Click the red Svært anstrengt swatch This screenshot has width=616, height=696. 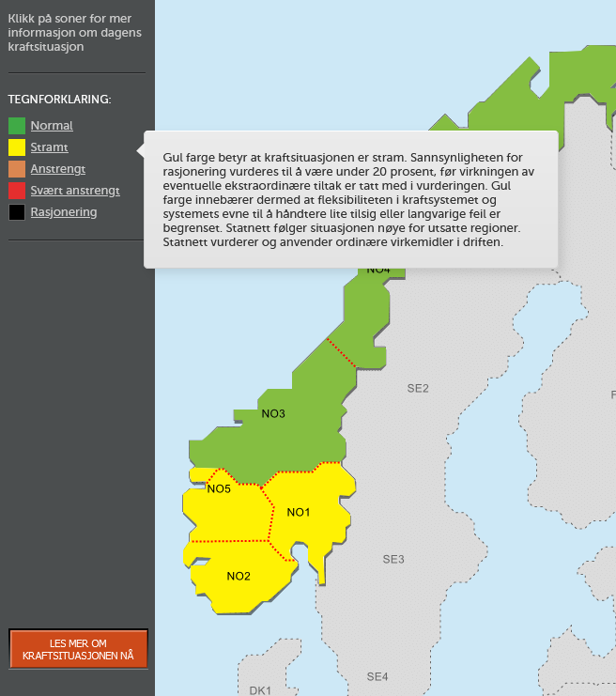[17, 191]
